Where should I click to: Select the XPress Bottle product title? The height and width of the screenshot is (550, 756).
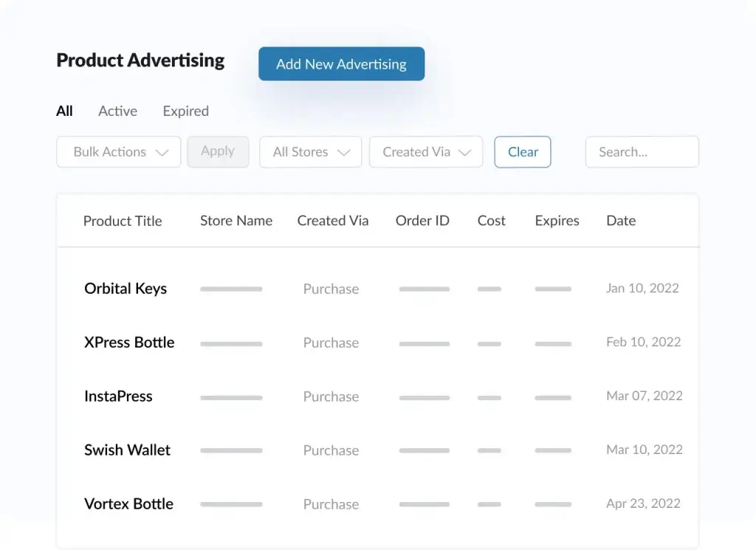coord(129,343)
